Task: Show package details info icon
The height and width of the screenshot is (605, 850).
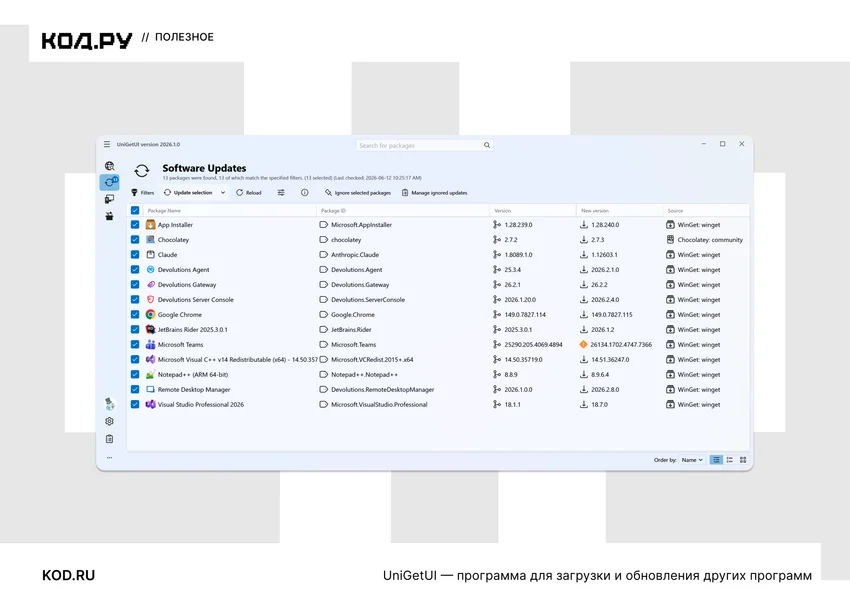Action: (305, 192)
